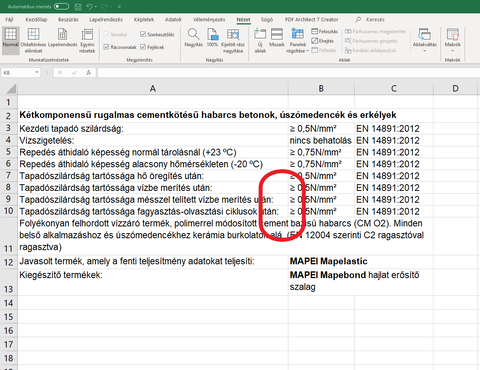Image resolution: width=480 pixels, height=370 pixels.
Task: Switch to the Lapelrendezés ribbon tab
Action: 106,20
